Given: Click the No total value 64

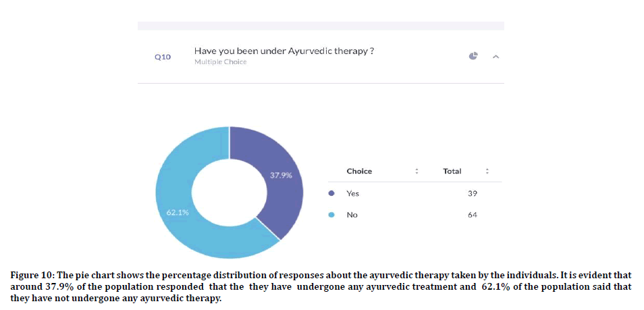Looking at the screenshot, I should click(x=472, y=215).
